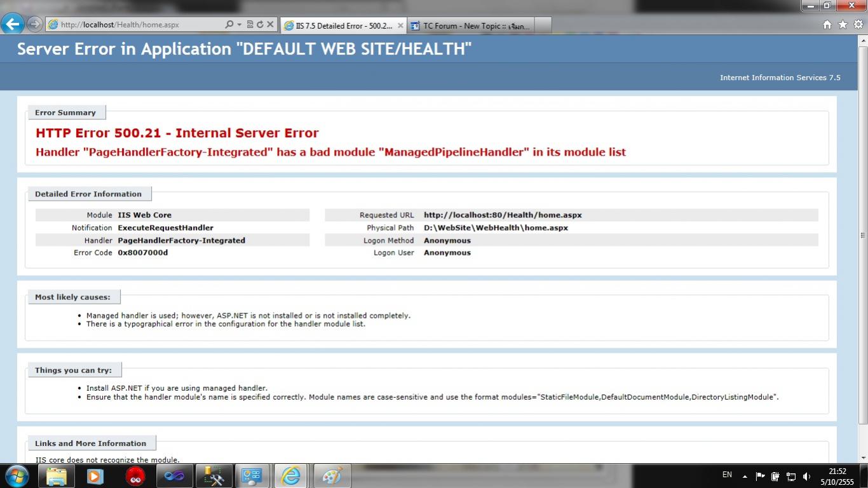Image resolution: width=868 pixels, height=488 pixels.
Task: Switch to the IIS 7.5 Detailed Error tab
Action: [x=343, y=25]
